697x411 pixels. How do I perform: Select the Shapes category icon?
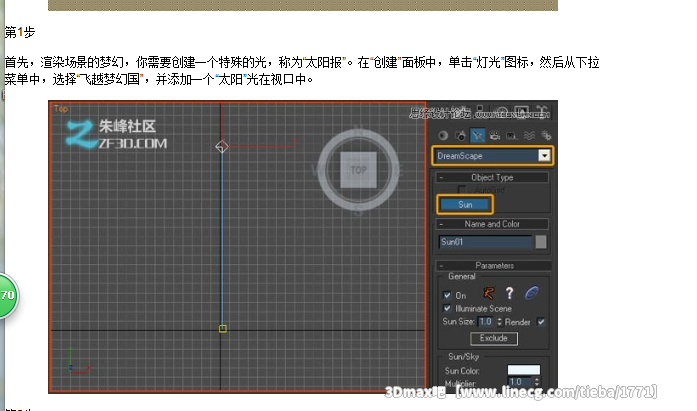[x=461, y=136]
